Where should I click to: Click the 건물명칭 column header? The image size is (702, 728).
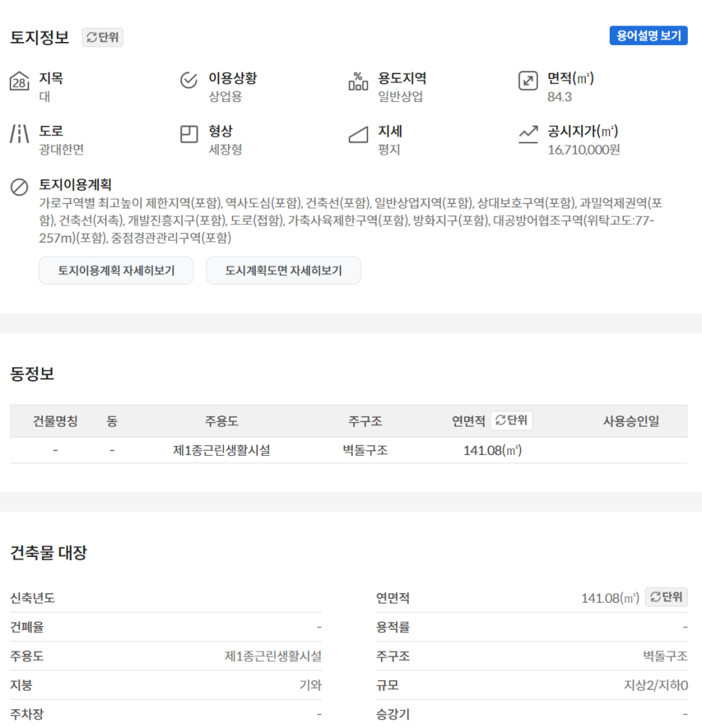(55, 421)
